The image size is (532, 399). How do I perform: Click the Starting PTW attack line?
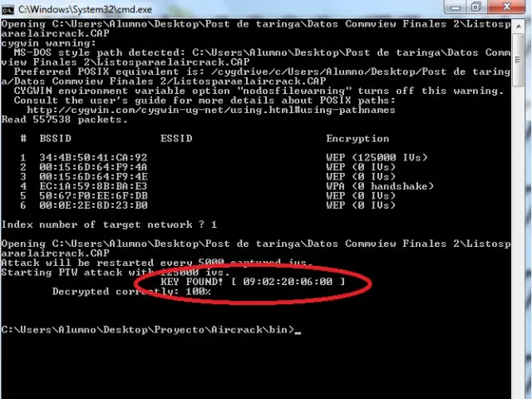click(x=116, y=273)
